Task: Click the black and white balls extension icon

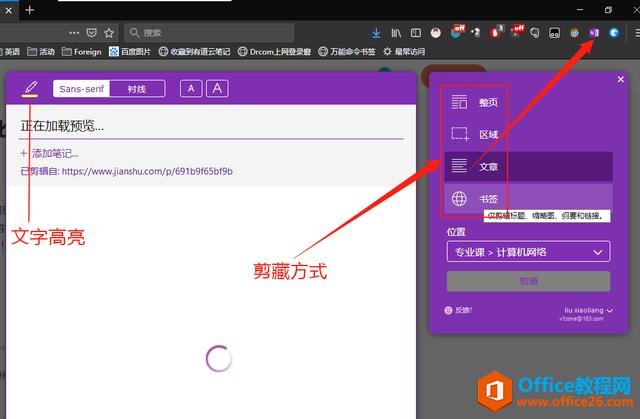Action: pos(476,33)
